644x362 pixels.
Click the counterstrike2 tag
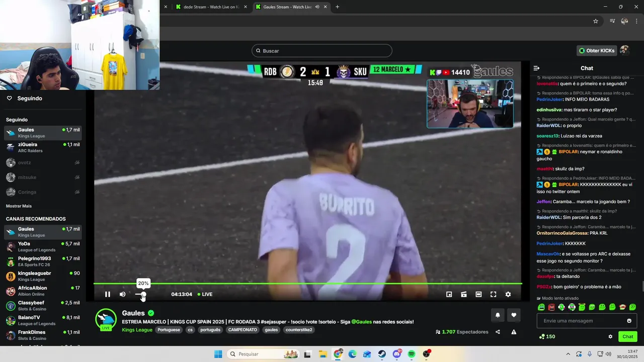299,330
